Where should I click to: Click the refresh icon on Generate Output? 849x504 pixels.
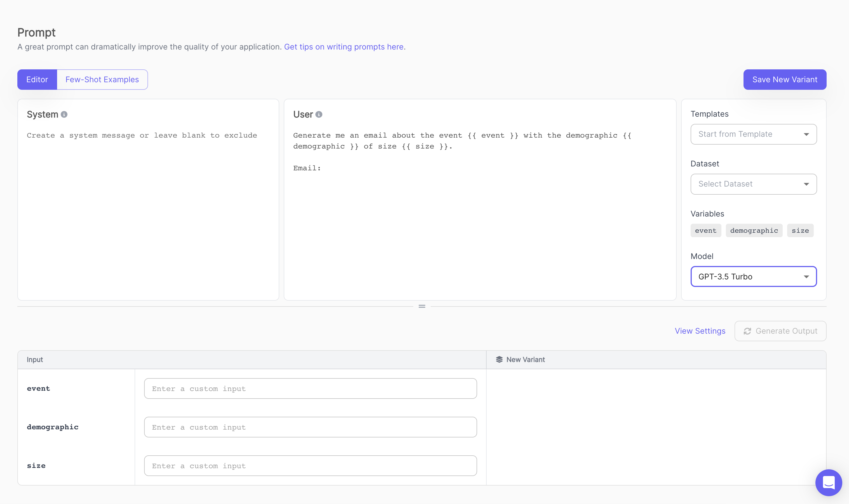[x=747, y=331]
